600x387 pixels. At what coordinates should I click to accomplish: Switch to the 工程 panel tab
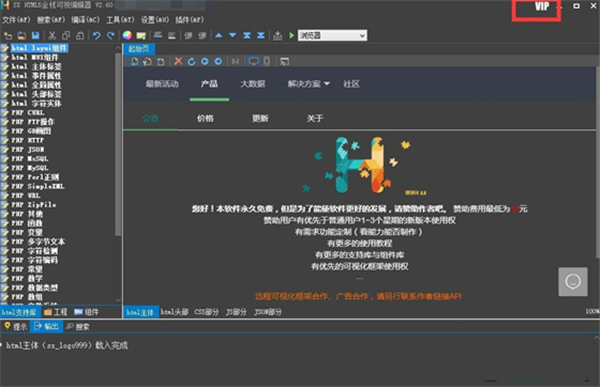coord(56,312)
